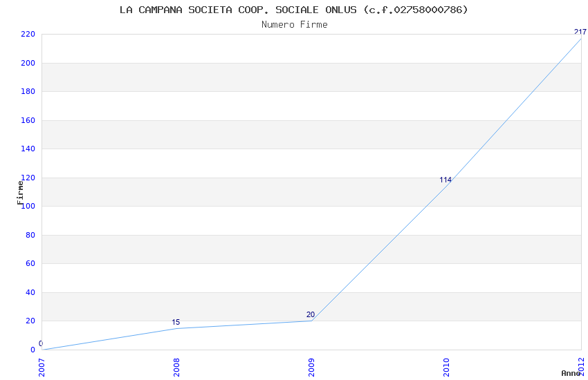Click the data label 15 above 2008
Screen dimensions: 588x380
pyautogui.click(x=176, y=323)
